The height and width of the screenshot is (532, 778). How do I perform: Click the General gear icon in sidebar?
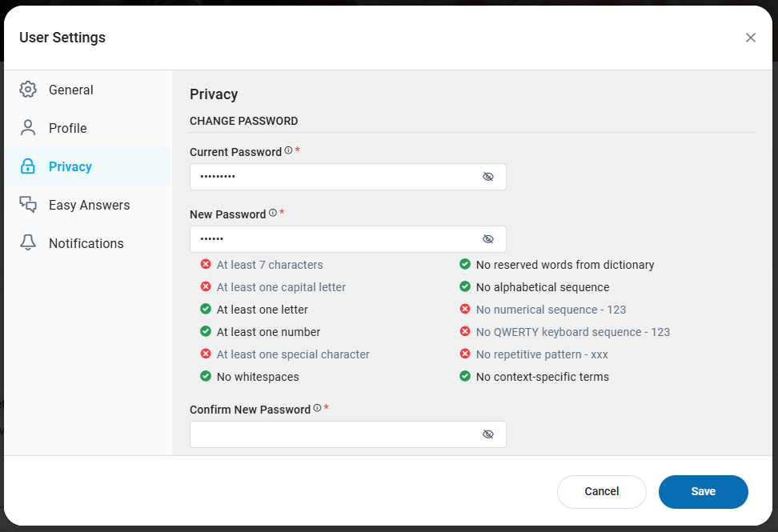click(28, 90)
